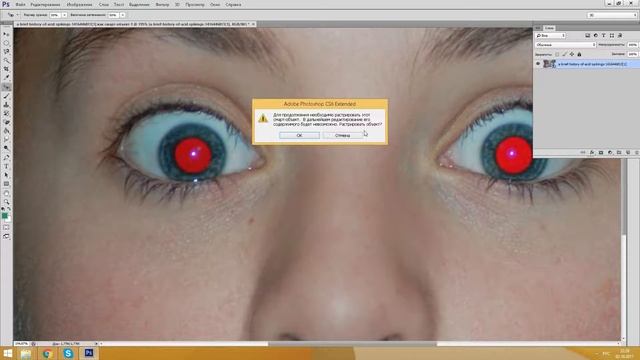This screenshot has height=360, width=640.
Task: Open the Редактирование menu
Action: click(45, 4)
